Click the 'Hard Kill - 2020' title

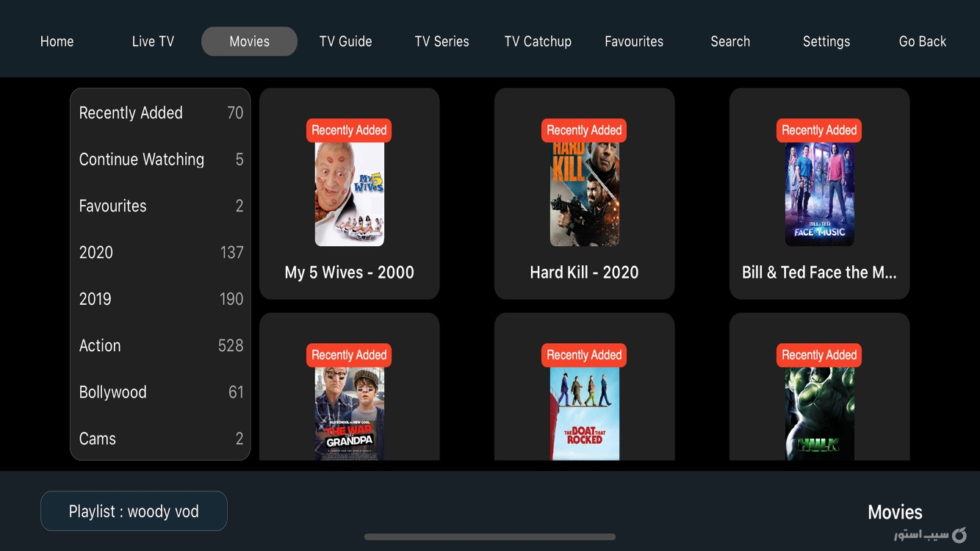click(585, 273)
